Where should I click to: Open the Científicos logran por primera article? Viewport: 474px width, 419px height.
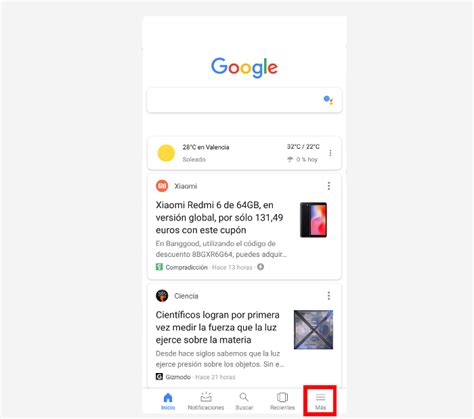tap(218, 327)
